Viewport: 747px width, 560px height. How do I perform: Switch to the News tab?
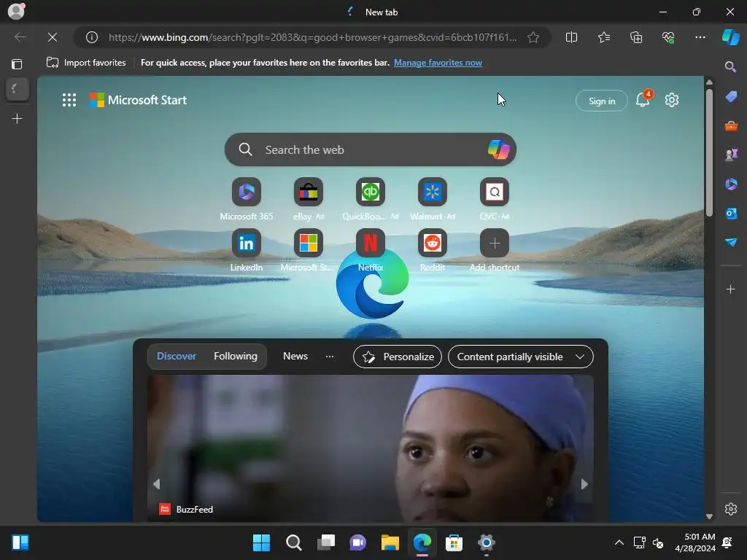[x=295, y=356]
